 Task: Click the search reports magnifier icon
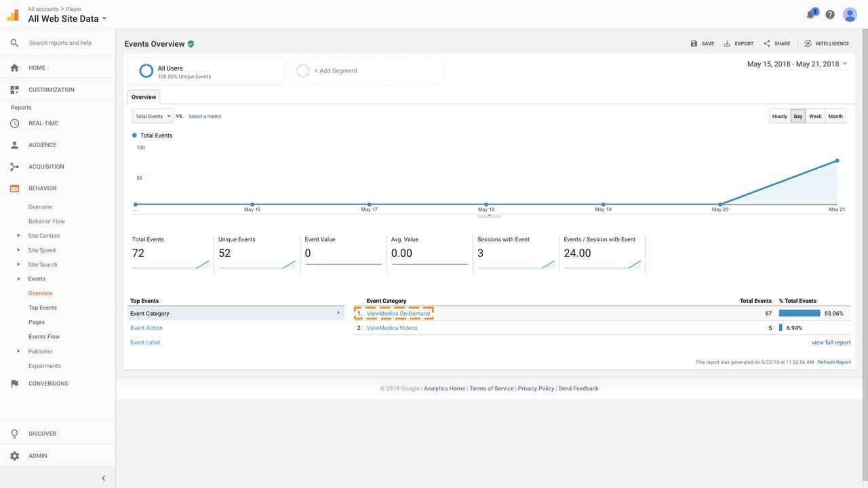point(14,43)
